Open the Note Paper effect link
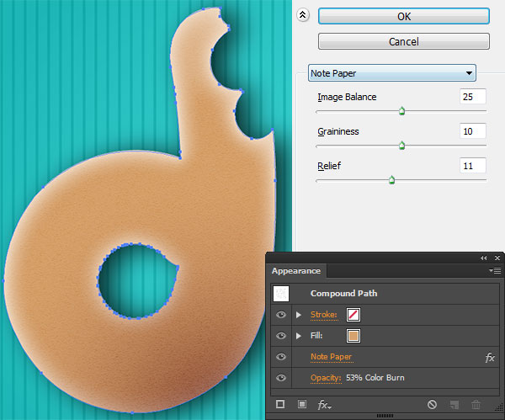Viewport: 505px width, 420px height. tap(331, 357)
